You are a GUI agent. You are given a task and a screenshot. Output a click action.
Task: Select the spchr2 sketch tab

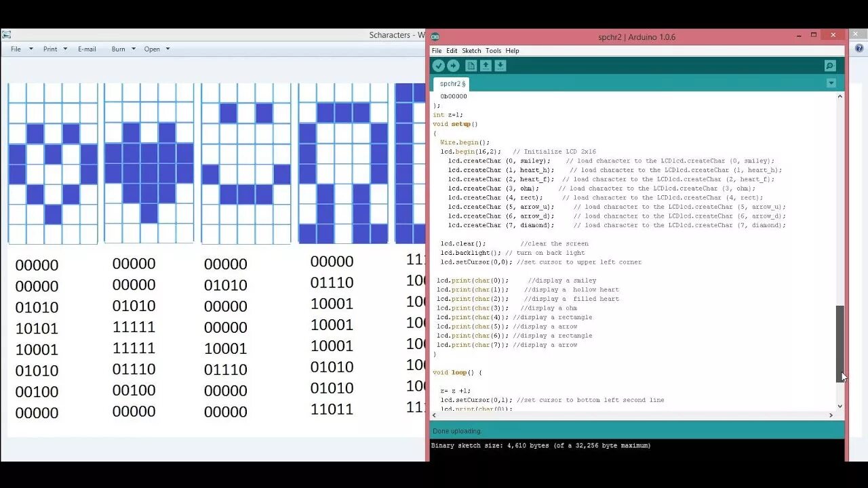452,84
